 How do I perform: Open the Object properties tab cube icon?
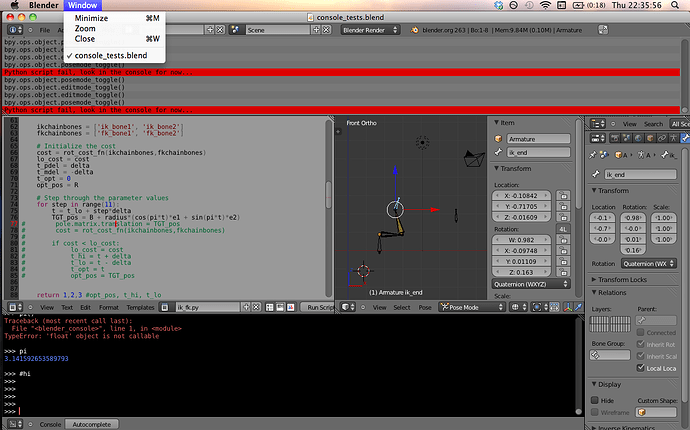click(650, 139)
